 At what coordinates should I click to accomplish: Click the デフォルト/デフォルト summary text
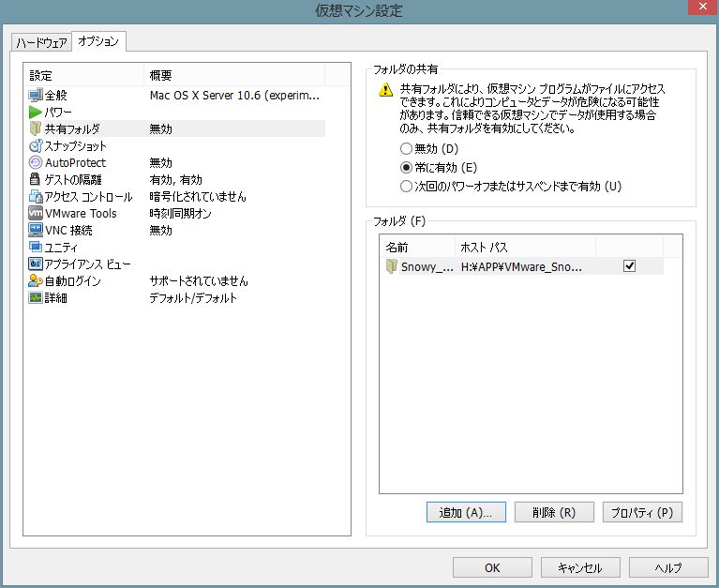point(193,297)
